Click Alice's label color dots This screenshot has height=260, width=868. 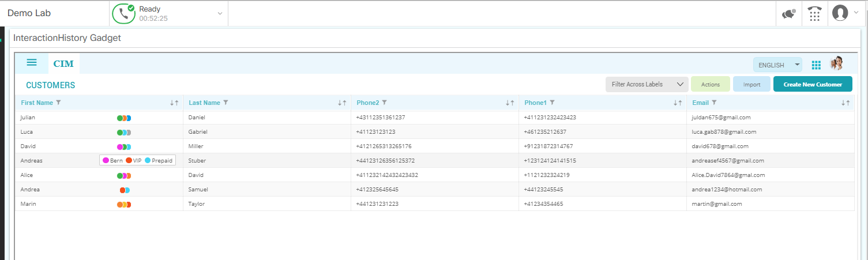click(124, 175)
